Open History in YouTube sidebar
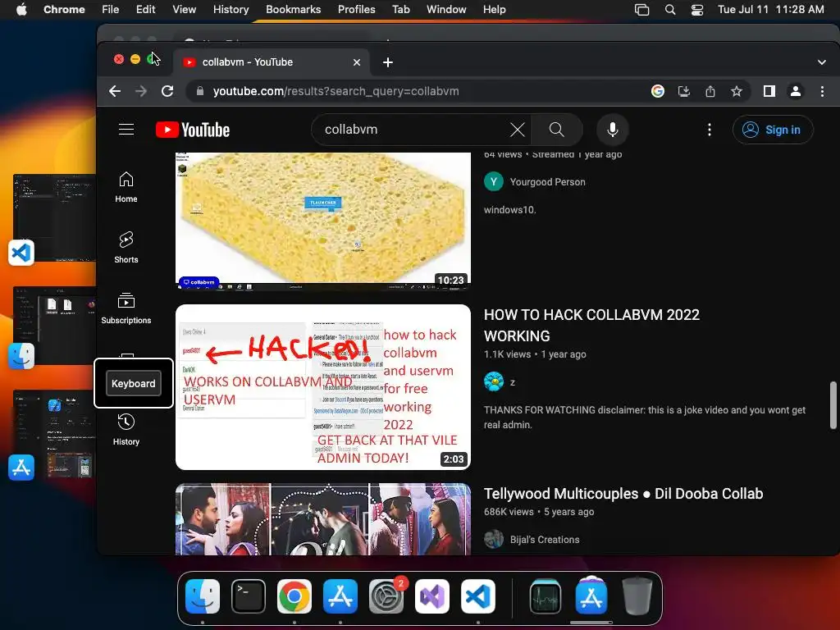 [x=126, y=430]
